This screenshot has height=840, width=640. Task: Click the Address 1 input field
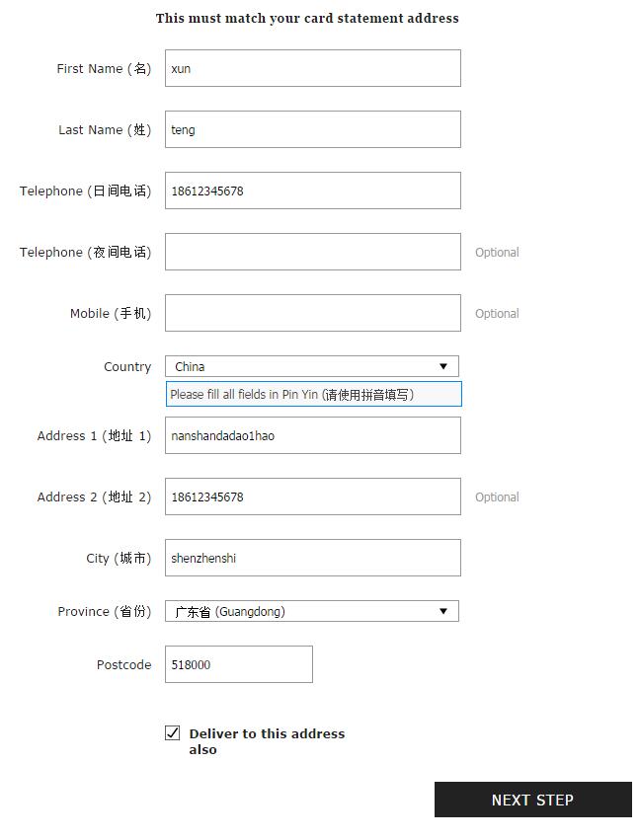pyautogui.click(x=312, y=435)
